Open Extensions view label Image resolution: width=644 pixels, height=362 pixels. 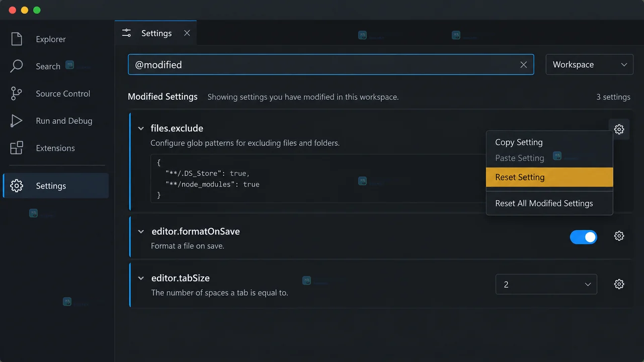coord(55,148)
